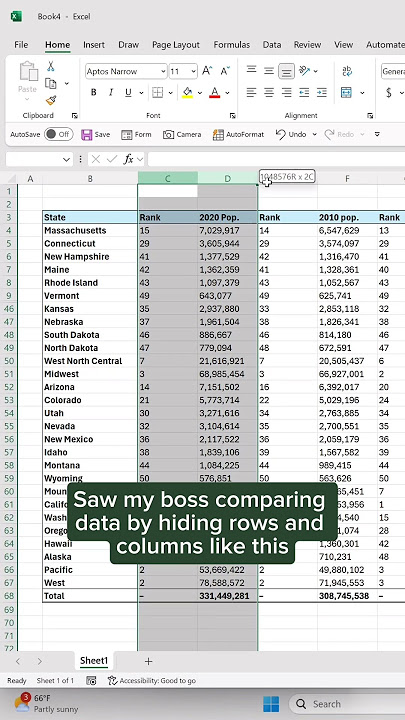
Task: Add a new sheet with plus
Action: pos(148,661)
